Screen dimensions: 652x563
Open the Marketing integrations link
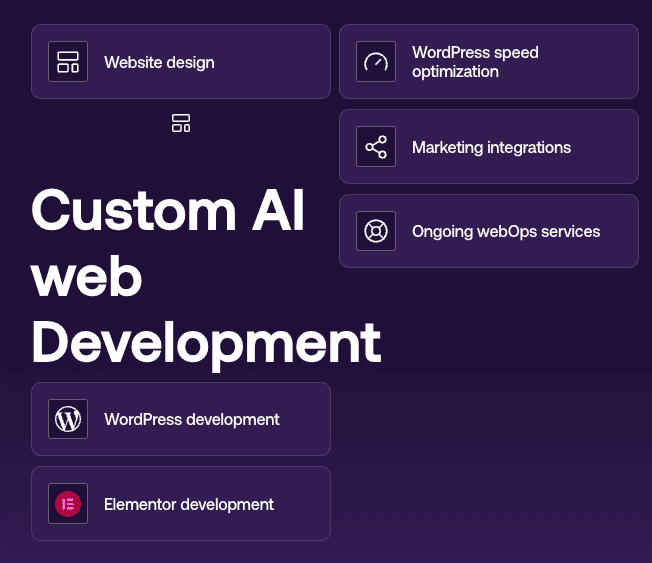(x=489, y=146)
